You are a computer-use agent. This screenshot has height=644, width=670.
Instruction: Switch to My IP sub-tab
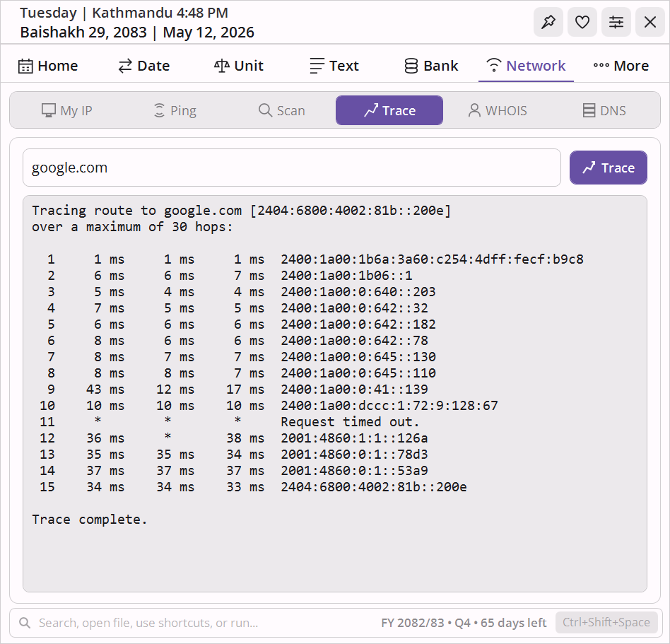(x=66, y=111)
